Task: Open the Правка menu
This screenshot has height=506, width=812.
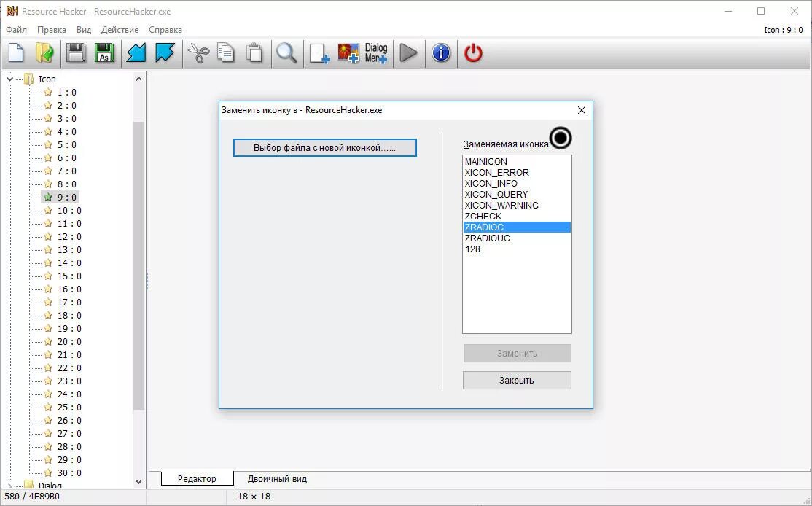Action: click(x=52, y=29)
